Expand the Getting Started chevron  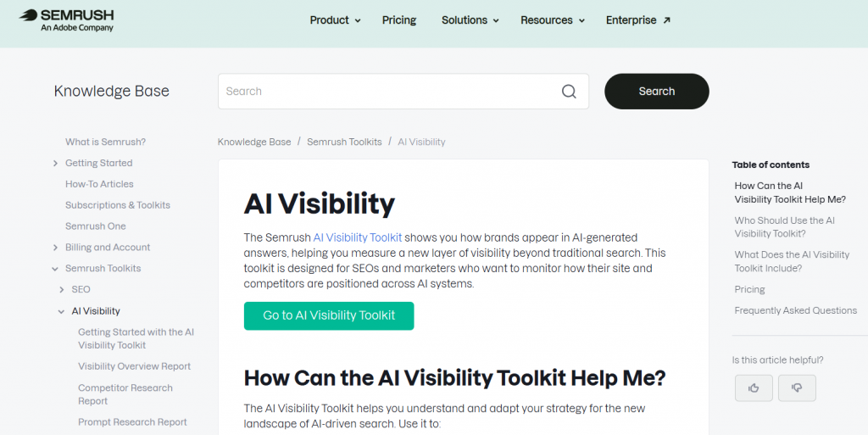click(55, 164)
